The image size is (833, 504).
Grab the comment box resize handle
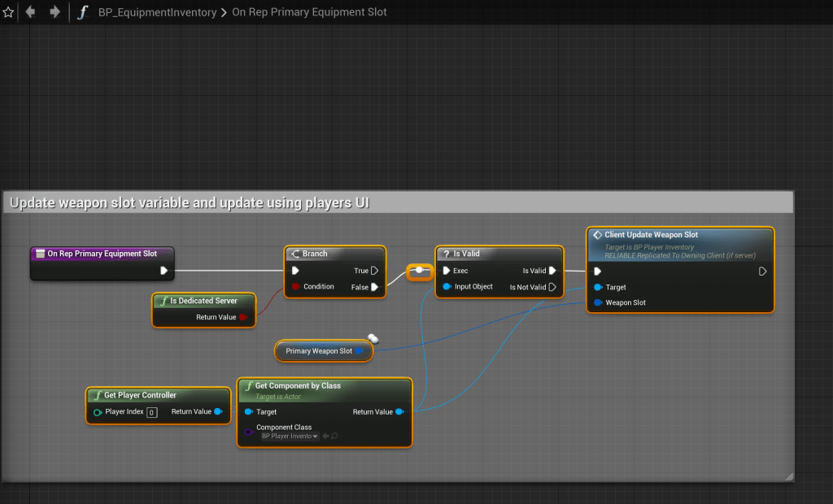pos(787,476)
